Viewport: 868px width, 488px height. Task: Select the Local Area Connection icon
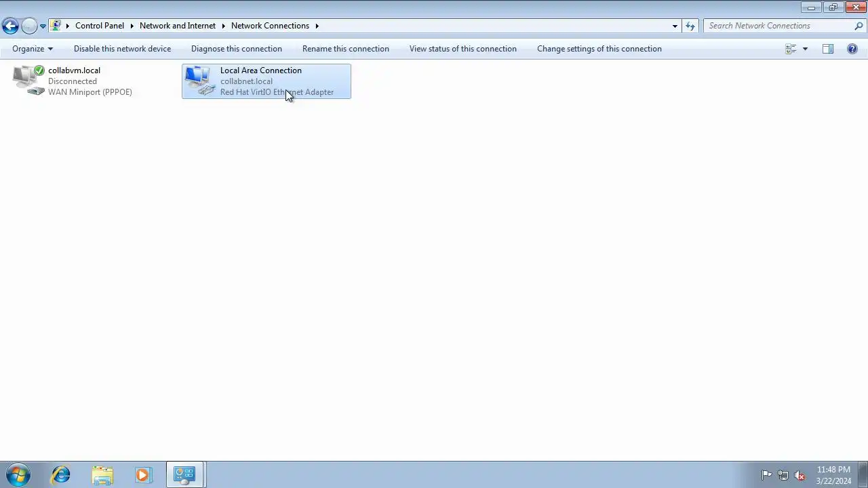[x=201, y=81]
